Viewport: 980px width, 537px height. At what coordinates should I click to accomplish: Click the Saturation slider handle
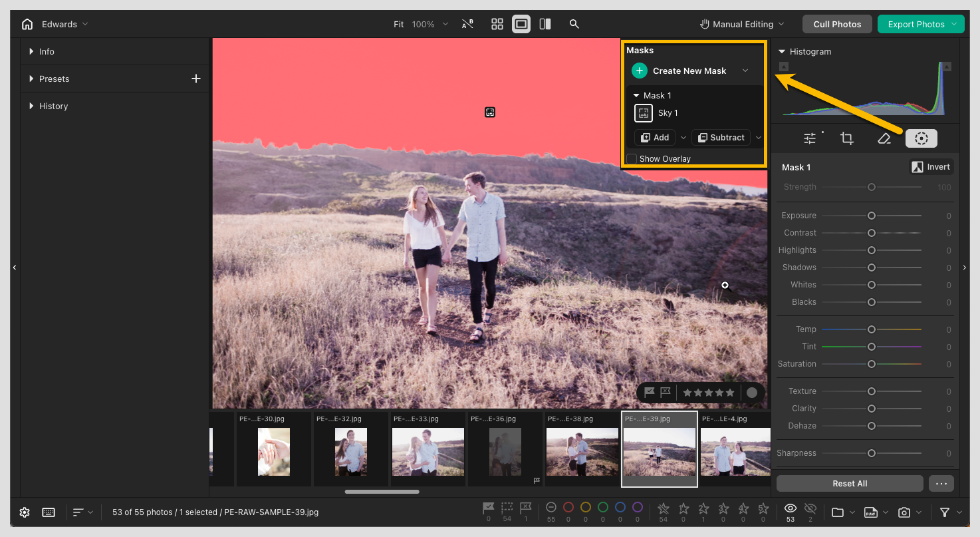pos(871,364)
